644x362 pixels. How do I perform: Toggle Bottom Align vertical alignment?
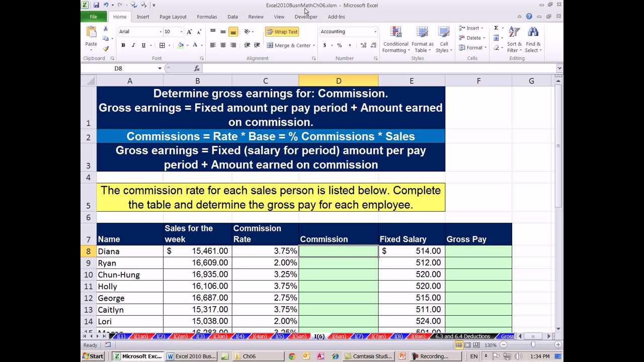(233, 32)
